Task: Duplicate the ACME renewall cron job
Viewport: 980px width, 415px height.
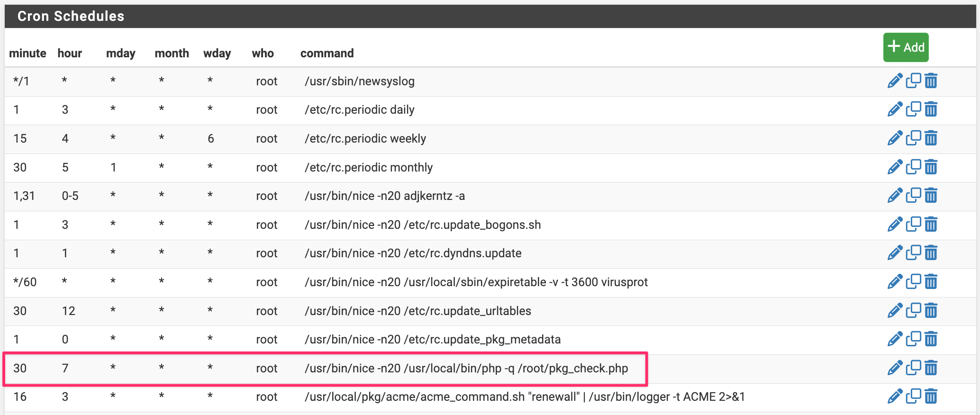Action: pos(913,397)
